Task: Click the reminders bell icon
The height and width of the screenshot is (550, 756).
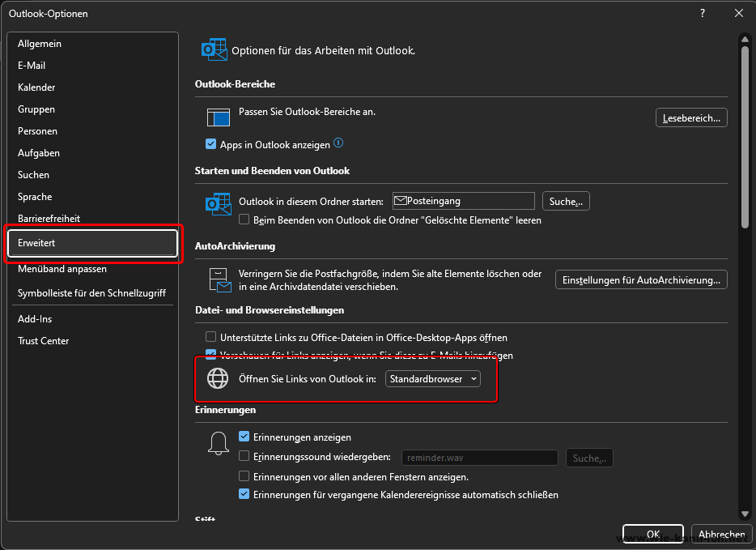Action: point(218,442)
